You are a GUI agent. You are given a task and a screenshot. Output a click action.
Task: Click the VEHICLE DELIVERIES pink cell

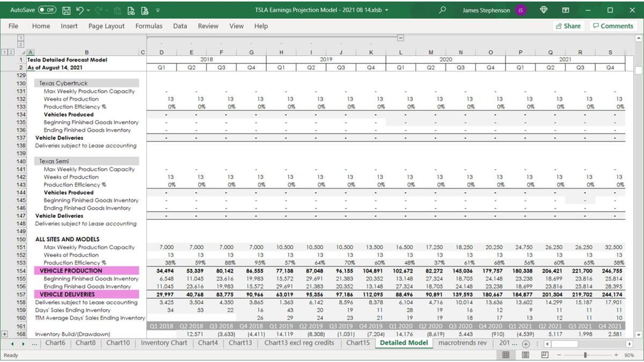click(x=87, y=294)
